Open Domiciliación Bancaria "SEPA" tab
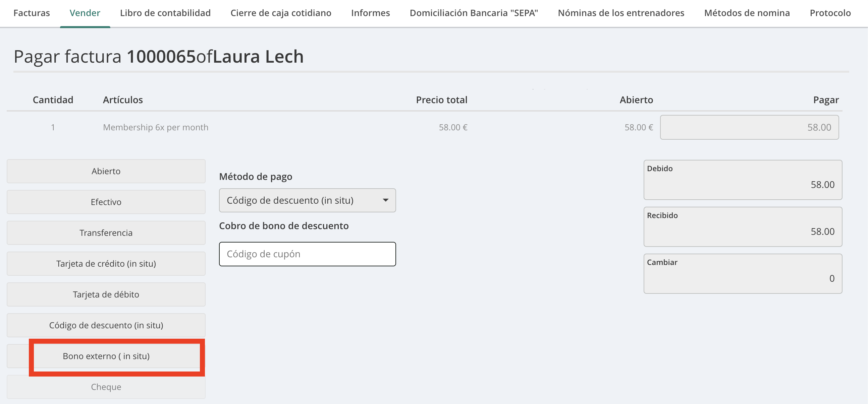868x404 pixels. pyautogui.click(x=474, y=13)
